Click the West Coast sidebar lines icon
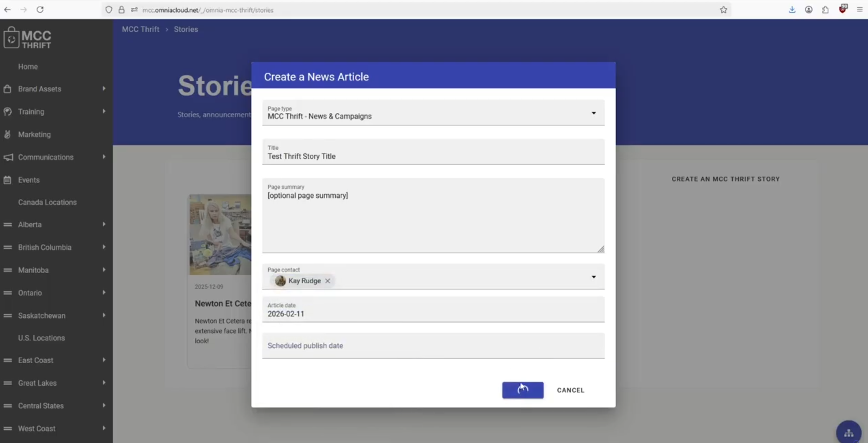868x443 pixels. coord(7,428)
